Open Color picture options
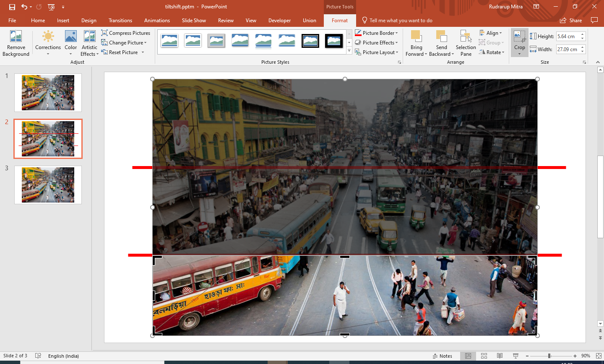604x364 pixels. click(70, 43)
